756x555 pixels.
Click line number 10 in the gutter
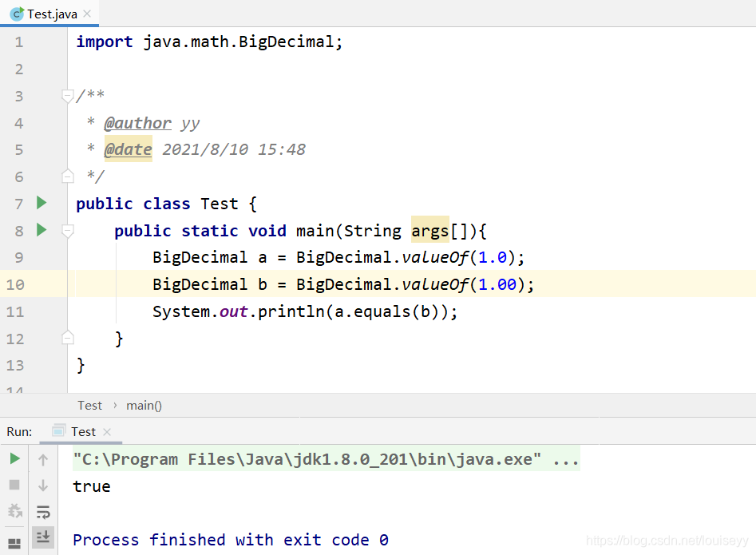click(x=15, y=284)
